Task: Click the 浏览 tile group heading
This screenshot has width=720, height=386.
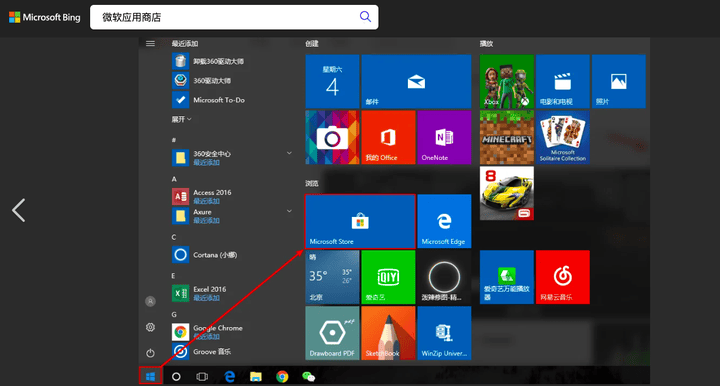Action: pyautogui.click(x=312, y=184)
